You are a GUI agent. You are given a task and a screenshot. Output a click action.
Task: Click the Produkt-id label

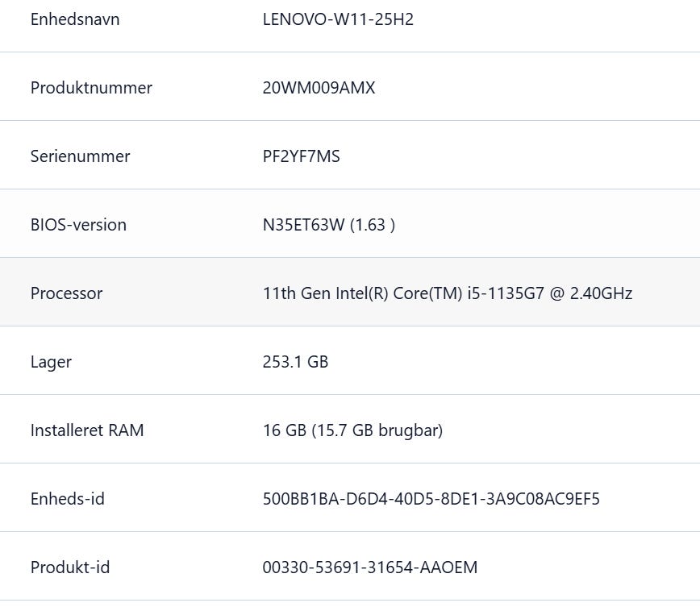click(70, 567)
